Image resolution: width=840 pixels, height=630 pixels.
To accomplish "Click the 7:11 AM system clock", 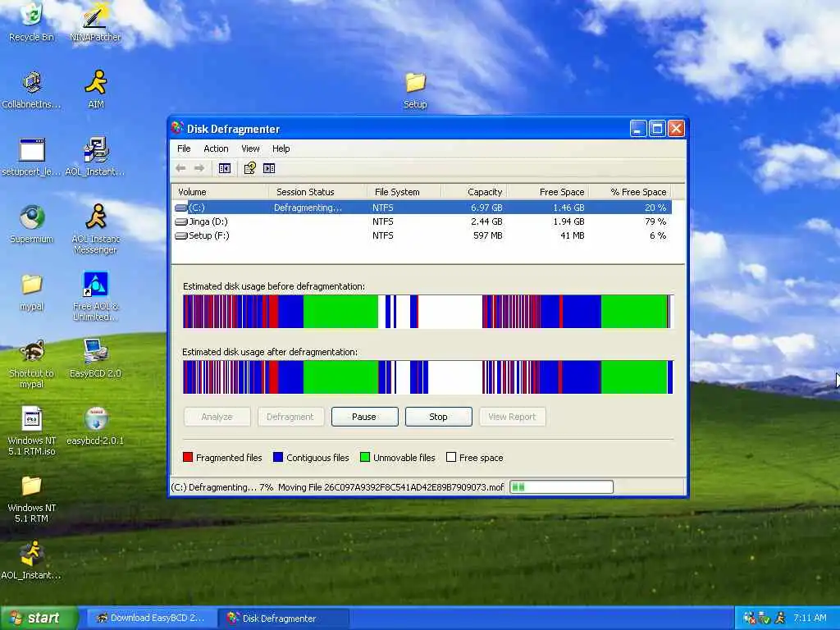I will (810, 618).
